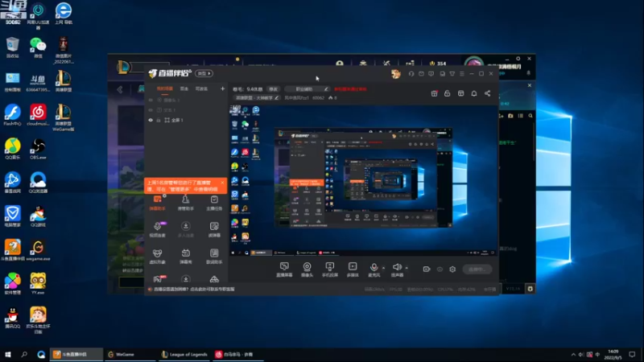The width and height of the screenshot is (644, 362).
Task: Open OBS.exe desktop shortcut
Action: point(38,150)
